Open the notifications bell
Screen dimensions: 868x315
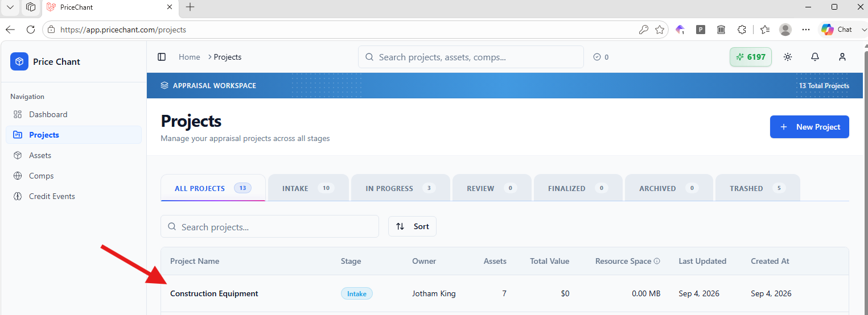point(815,57)
